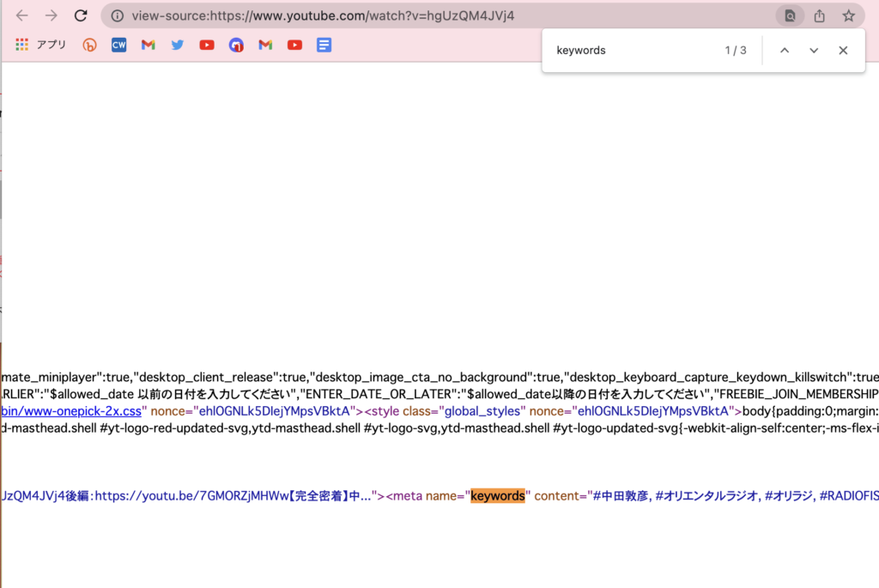Open the round blue bookmark with red badge
The image size is (879, 588).
tap(236, 45)
